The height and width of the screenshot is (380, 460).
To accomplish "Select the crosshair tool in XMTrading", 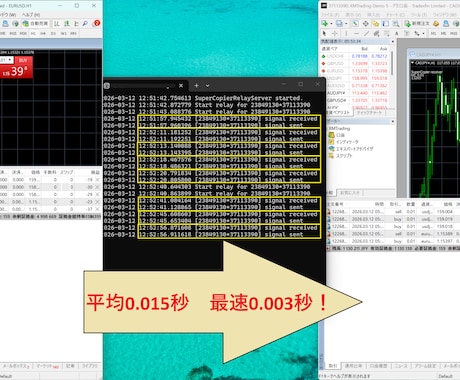I will click(x=334, y=33).
